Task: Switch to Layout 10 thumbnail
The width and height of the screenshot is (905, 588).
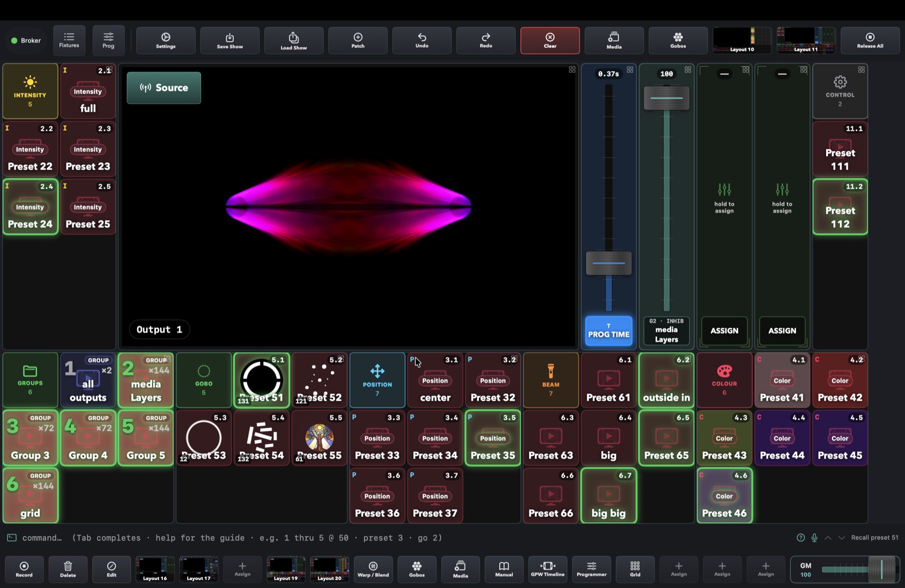Action: pyautogui.click(x=742, y=40)
